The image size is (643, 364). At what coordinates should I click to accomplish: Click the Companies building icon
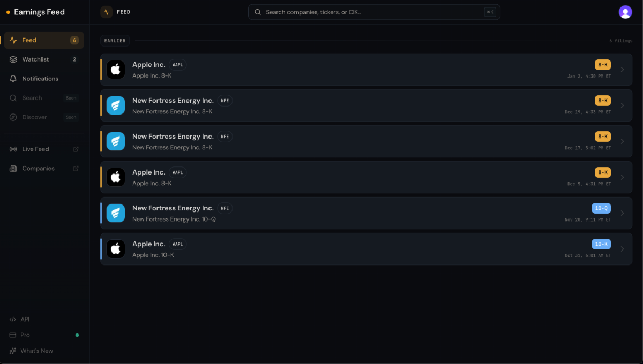13,168
